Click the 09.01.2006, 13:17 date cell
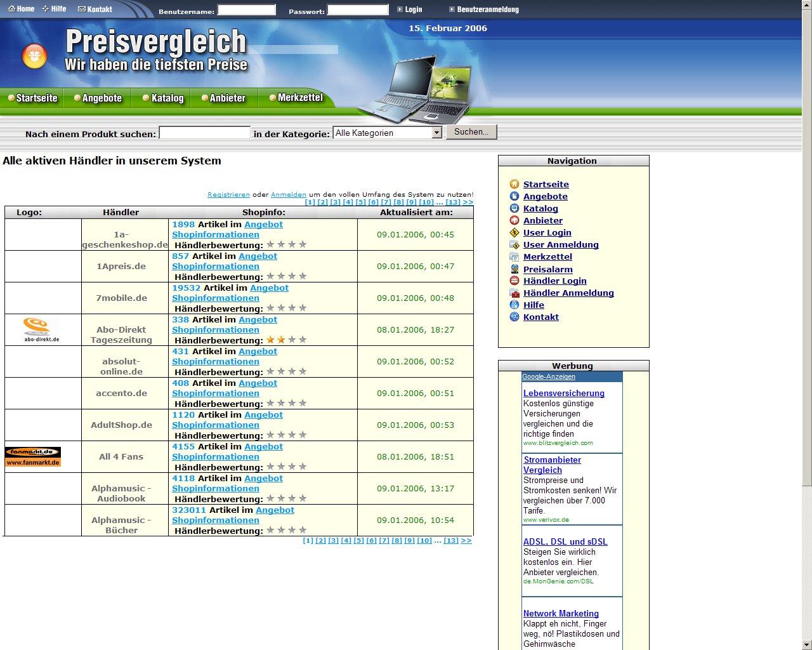Screen dimensions: 812x650 point(416,488)
